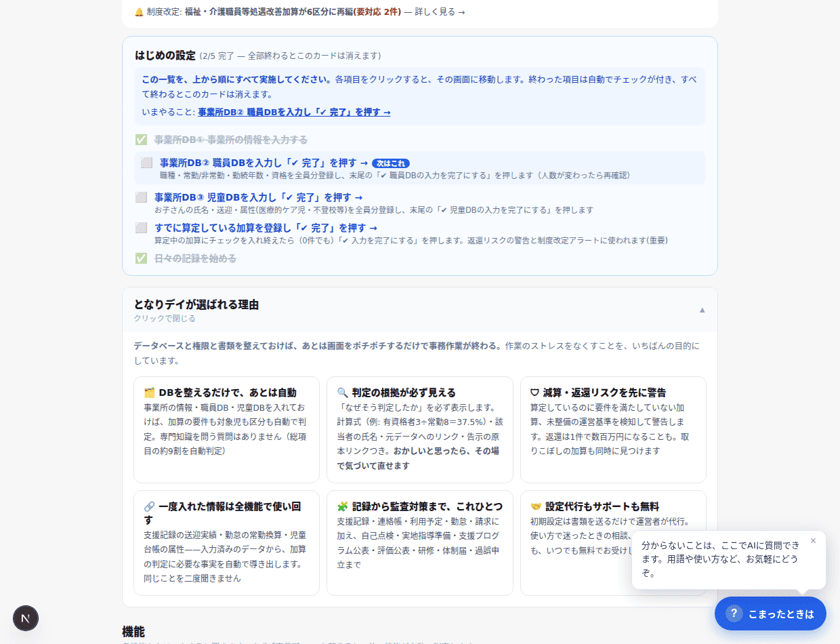
Task: Open completed item 事業所DB① 事業所の情報を入力する
Action: click(231, 140)
